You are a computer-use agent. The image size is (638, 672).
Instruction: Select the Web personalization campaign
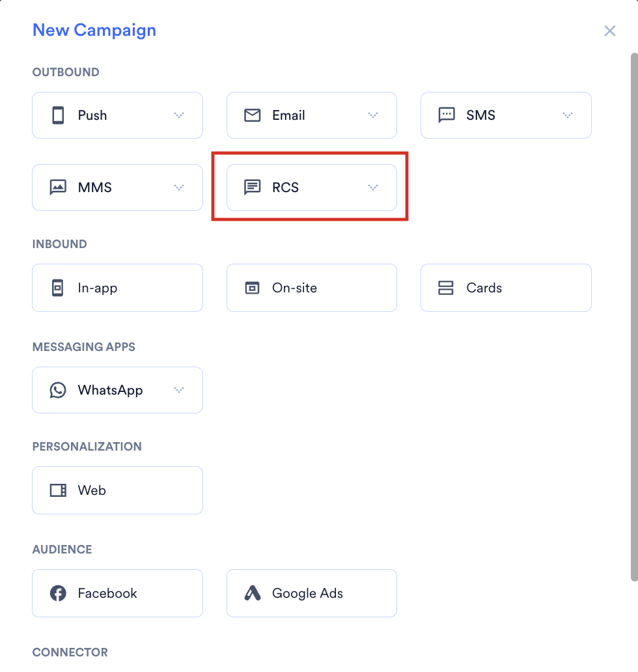click(x=117, y=490)
